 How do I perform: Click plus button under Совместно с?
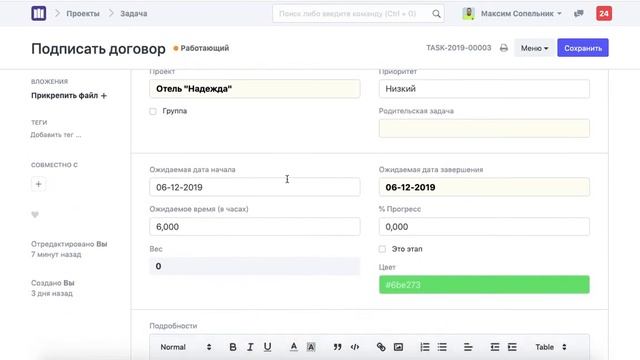[38, 184]
